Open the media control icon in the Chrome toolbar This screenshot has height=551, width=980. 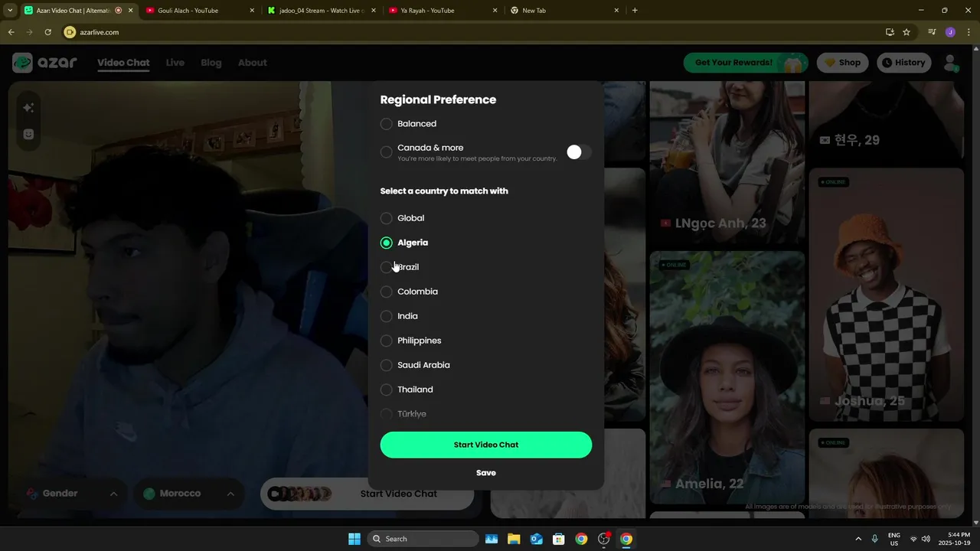coord(932,32)
